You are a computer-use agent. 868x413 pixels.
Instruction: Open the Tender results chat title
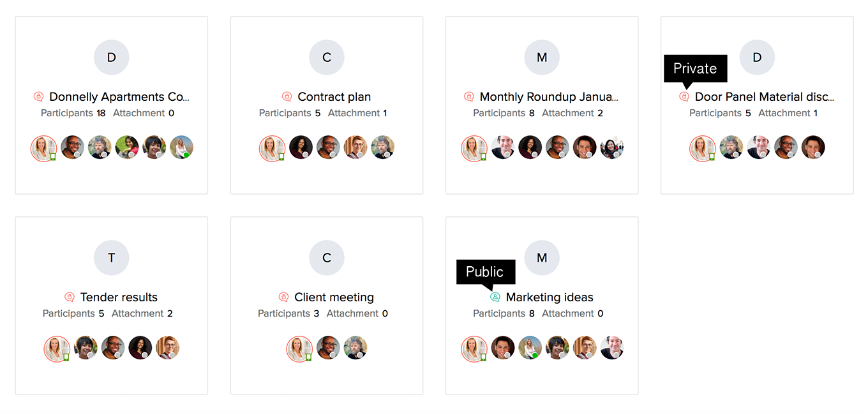click(x=119, y=297)
